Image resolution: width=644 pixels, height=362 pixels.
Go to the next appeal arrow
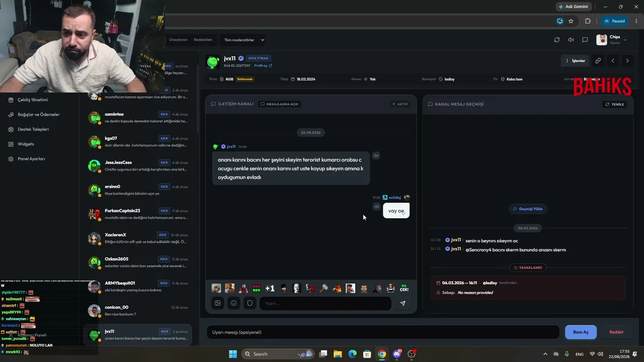[627, 61]
